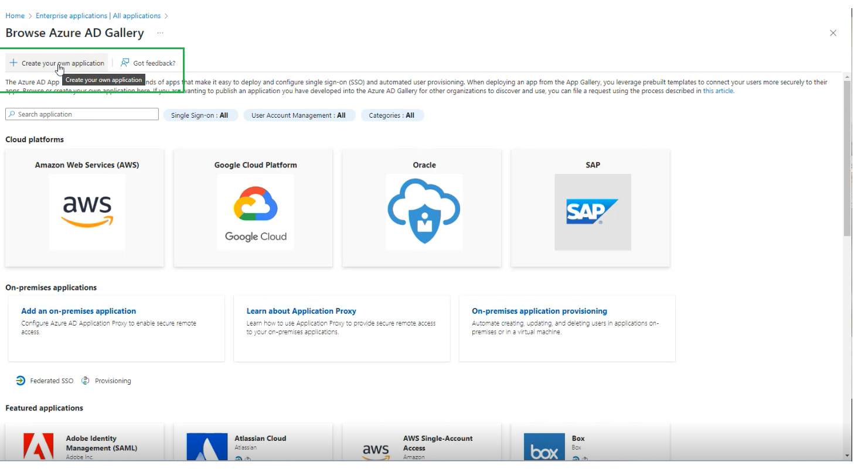Click the Federated SSO legend icon
Image resolution: width=868 pixels, height=469 pixels.
click(x=21, y=381)
